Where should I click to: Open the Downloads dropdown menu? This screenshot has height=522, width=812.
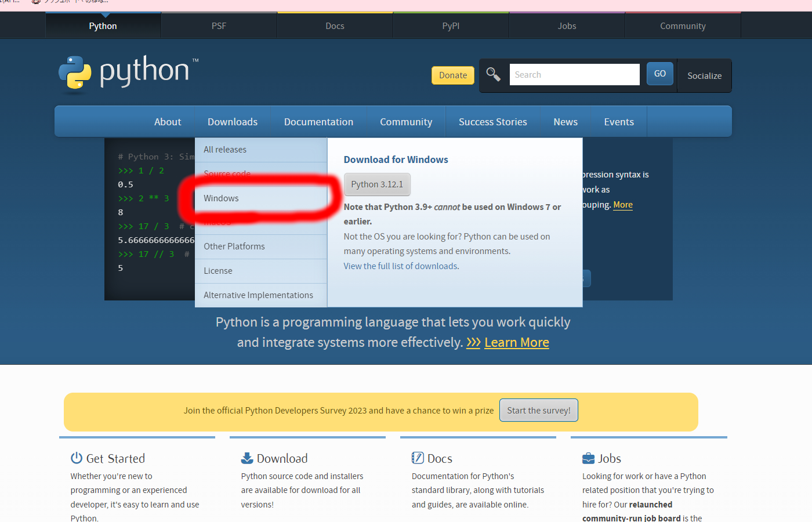click(x=232, y=121)
